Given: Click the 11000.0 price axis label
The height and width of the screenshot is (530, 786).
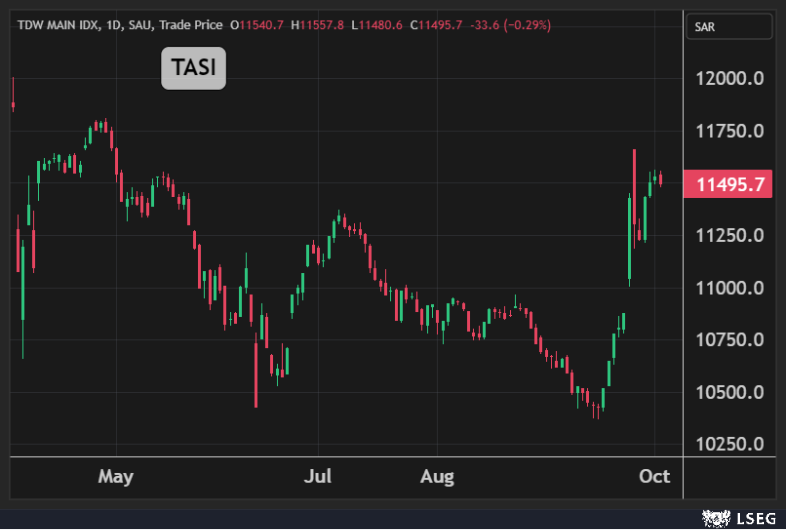Looking at the screenshot, I should pyautogui.click(x=731, y=287).
